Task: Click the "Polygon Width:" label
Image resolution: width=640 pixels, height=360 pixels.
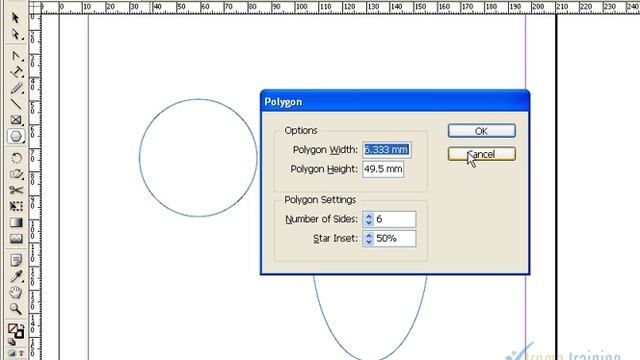Action: 325,150
